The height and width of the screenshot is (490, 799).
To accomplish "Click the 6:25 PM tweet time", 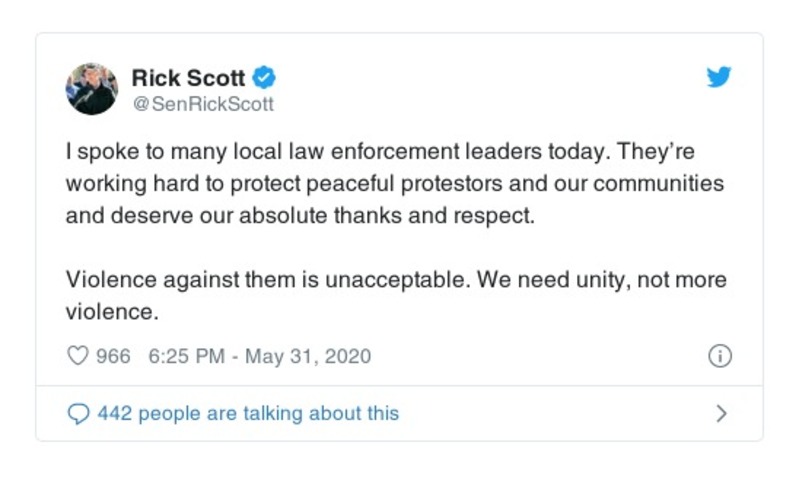I will tap(184, 356).
